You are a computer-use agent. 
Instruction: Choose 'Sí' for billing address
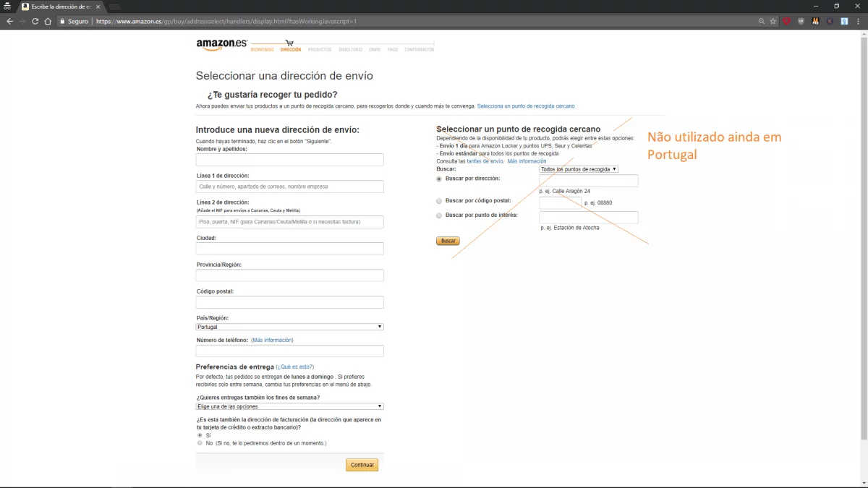pos(200,435)
